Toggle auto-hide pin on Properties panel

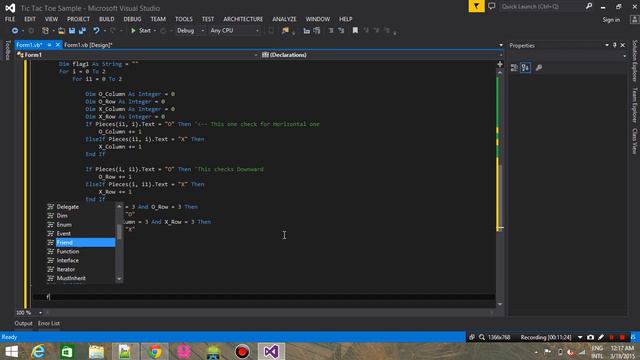(615, 45)
